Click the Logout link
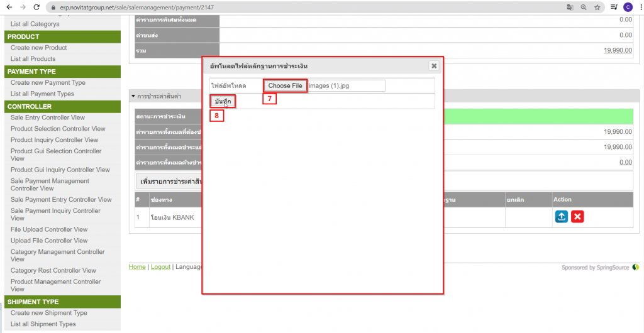Screen dimensions: 644x333 [x=160, y=267]
